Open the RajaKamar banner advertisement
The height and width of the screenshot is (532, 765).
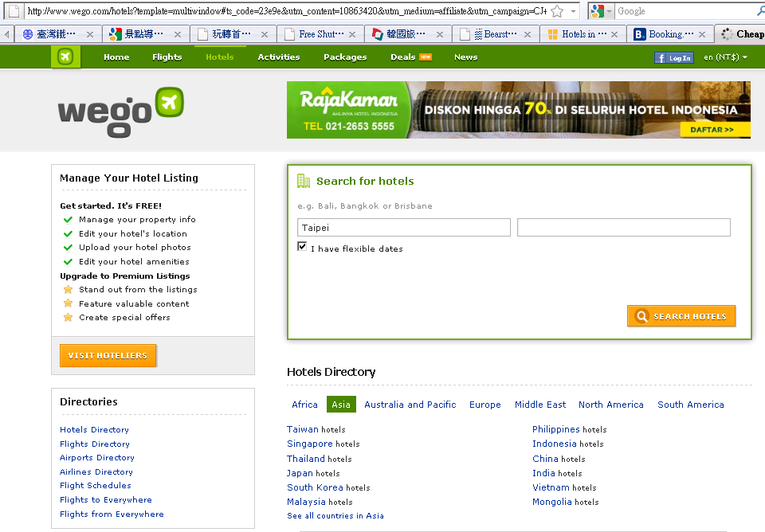pyautogui.click(x=519, y=110)
